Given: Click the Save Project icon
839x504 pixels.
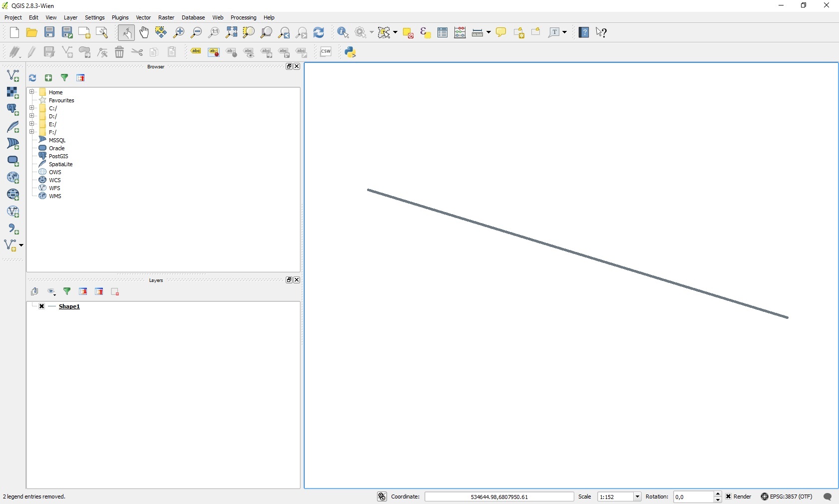Looking at the screenshot, I should coord(49,33).
